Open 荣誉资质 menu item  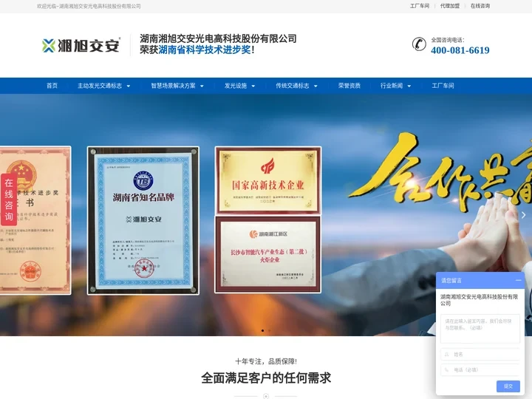(349, 86)
